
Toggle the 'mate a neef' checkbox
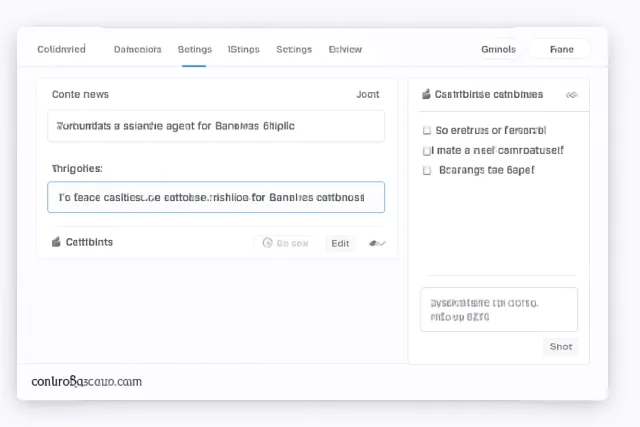(427, 151)
